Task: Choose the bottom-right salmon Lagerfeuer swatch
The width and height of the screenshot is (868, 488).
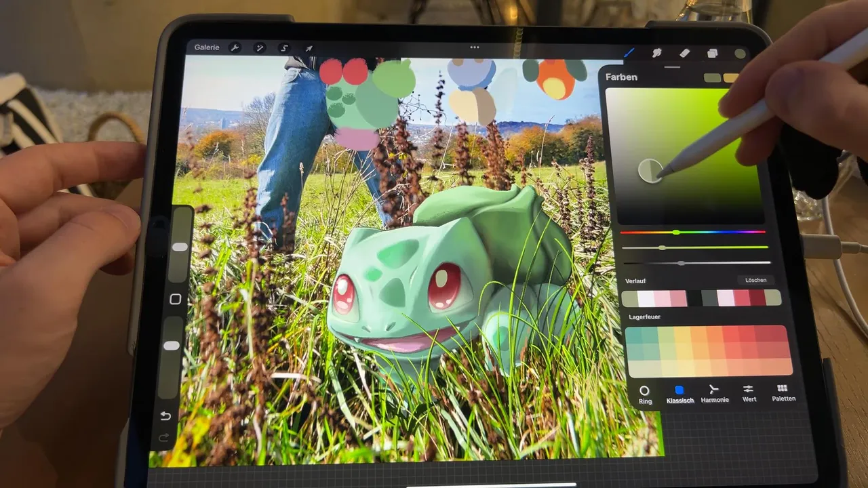Action: point(784,367)
